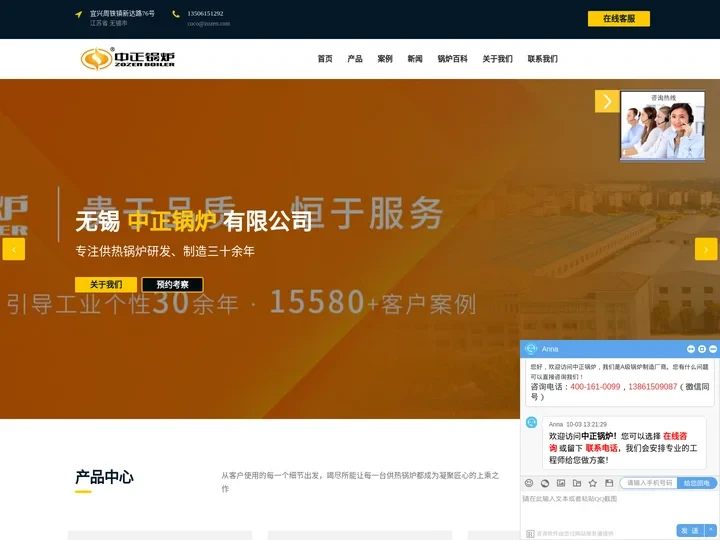Maximize the Anna chat window

tap(702, 349)
